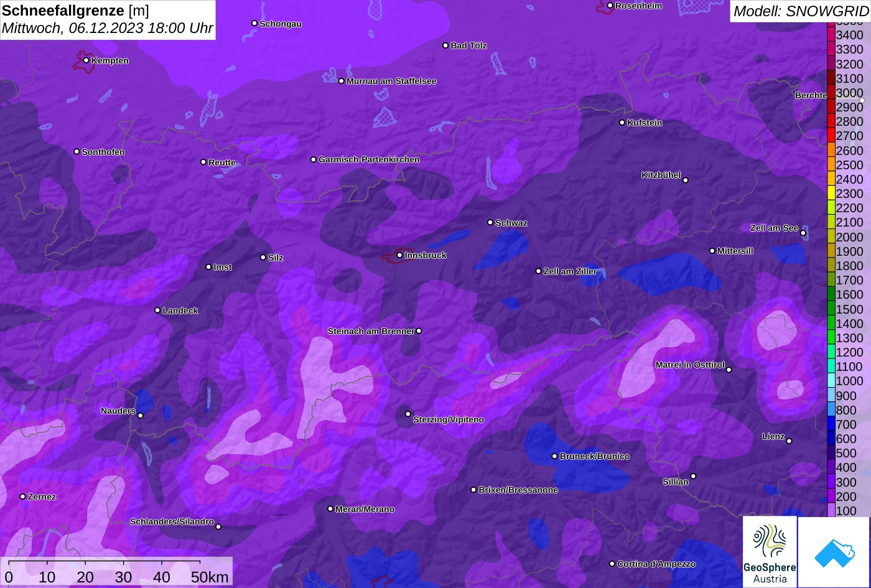Select the Schwaz marker dot
The image size is (871, 588).
click(x=490, y=222)
